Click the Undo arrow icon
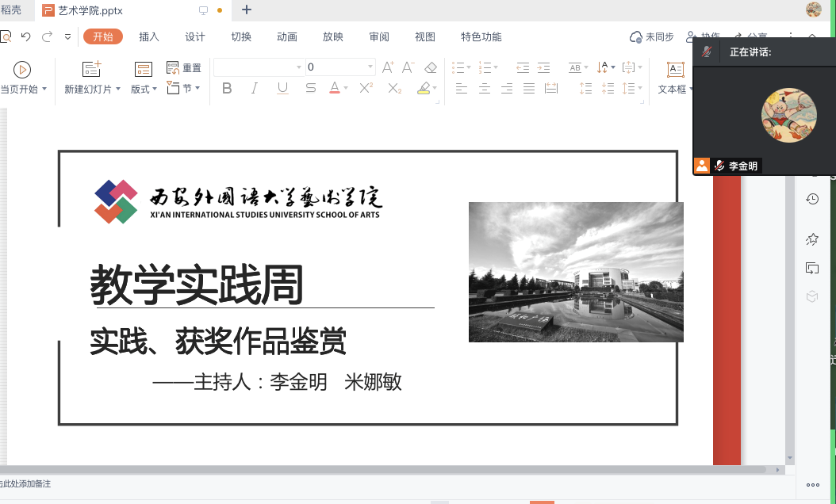The image size is (836, 504). [26, 36]
